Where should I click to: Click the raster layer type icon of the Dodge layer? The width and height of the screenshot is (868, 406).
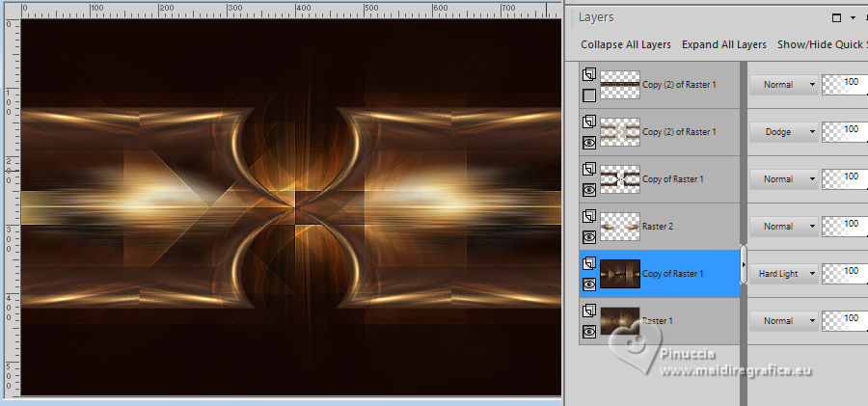[x=588, y=122]
